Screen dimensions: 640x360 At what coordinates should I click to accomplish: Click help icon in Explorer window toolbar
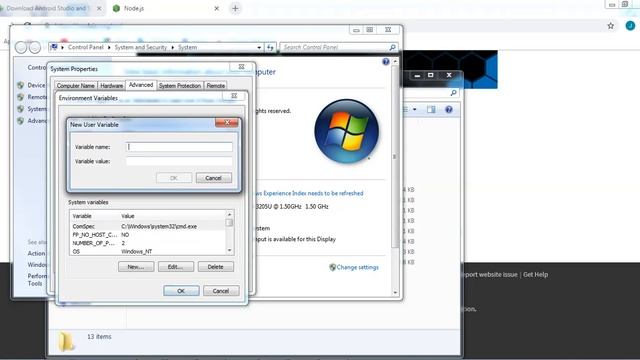(x=449, y=109)
